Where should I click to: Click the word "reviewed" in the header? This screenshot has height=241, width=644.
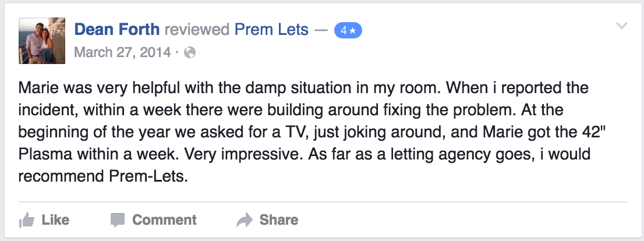point(197,29)
